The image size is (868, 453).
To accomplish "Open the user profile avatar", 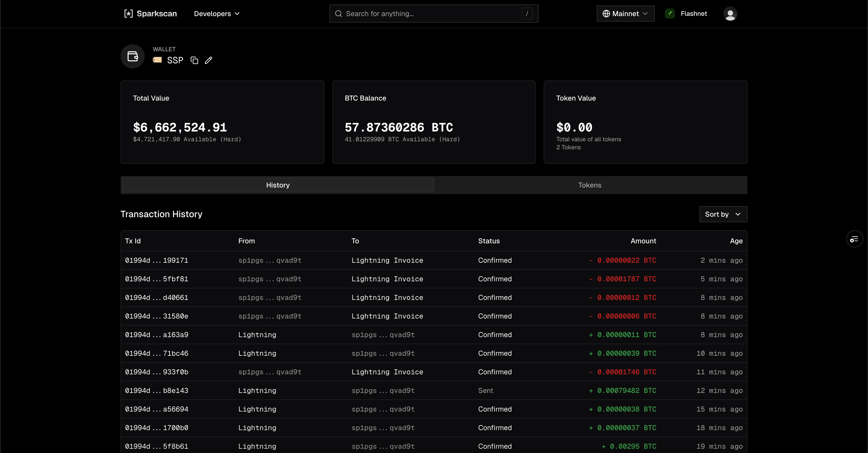I will (x=730, y=14).
